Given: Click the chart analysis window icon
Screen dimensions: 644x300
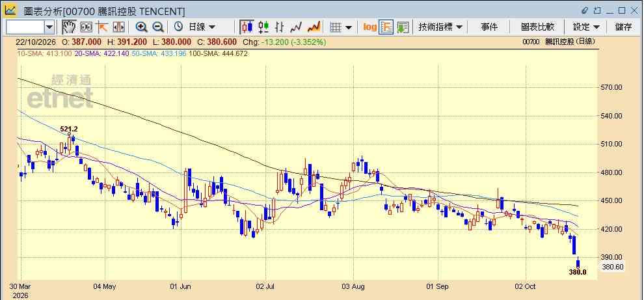Looking at the screenshot, I should pos(10,10).
